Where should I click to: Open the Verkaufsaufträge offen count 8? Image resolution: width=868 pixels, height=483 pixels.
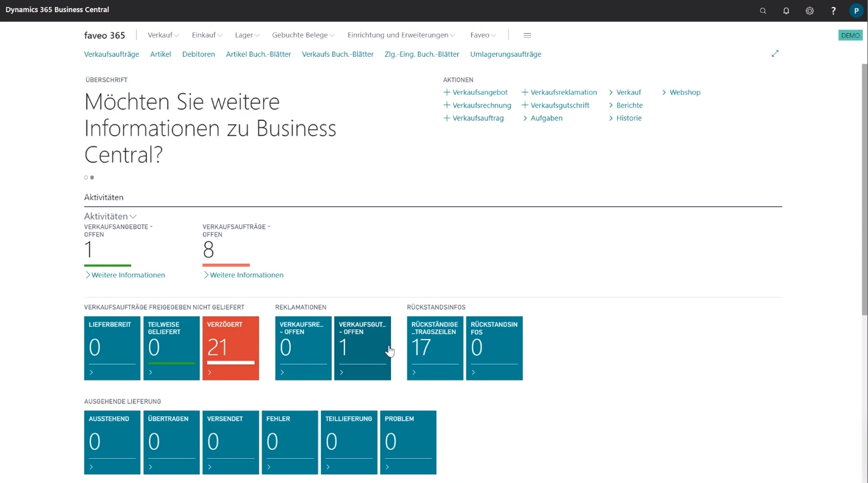pyautogui.click(x=208, y=250)
